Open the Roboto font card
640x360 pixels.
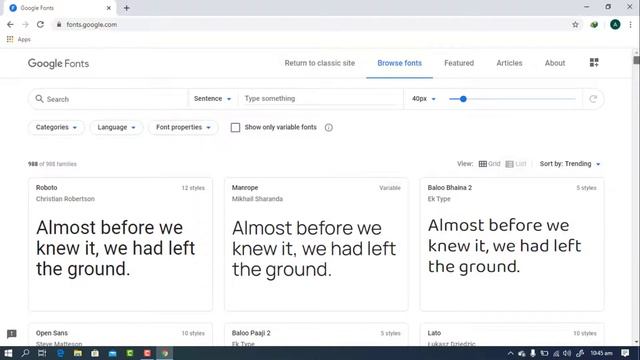[120, 244]
